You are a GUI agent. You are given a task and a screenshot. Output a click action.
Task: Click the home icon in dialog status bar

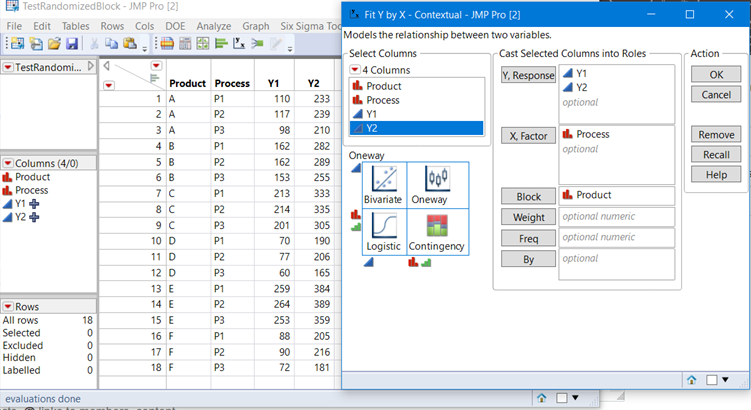point(692,380)
